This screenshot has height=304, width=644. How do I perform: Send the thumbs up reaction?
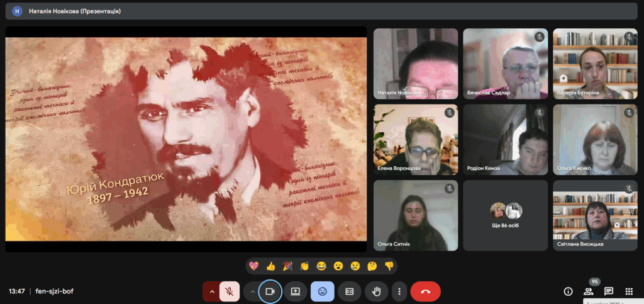pyautogui.click(x=270, y=266)
